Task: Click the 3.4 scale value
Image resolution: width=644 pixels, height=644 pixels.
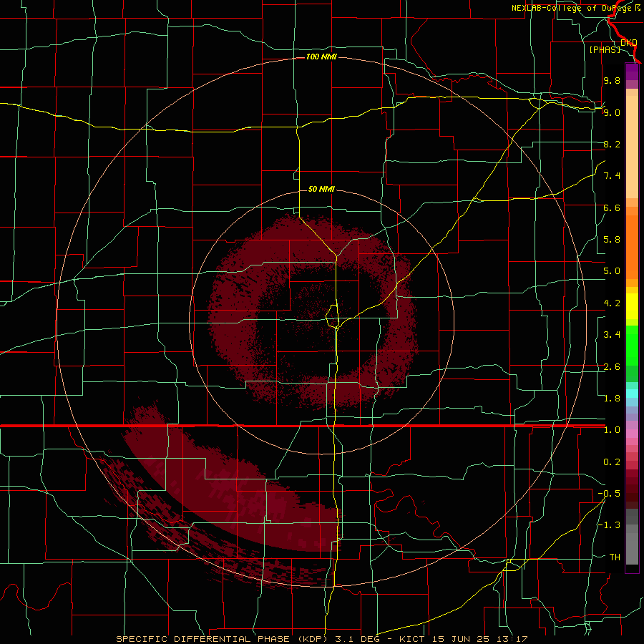Action: (612, 335)
